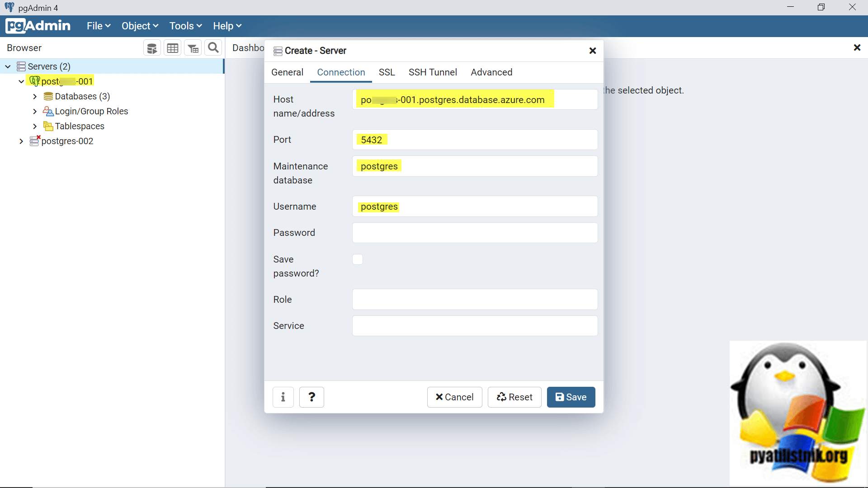
Task: Click the Port field showing 5432
Action: (x=475, y=140)
